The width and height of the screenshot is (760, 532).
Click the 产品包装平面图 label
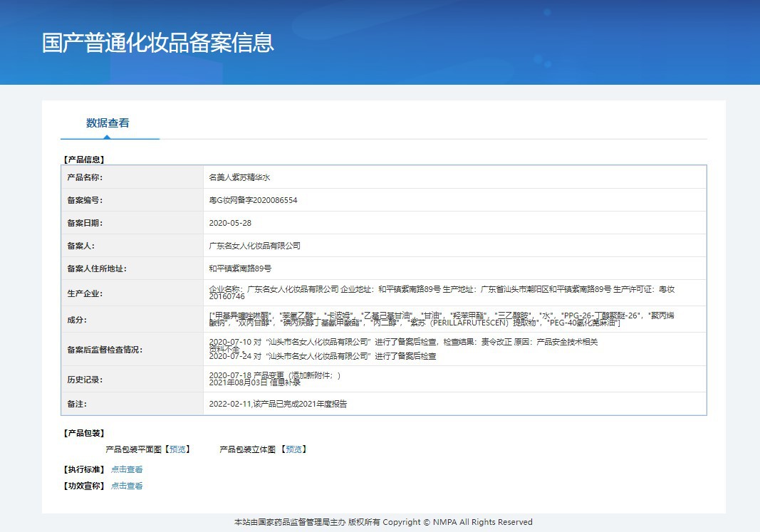pos(134,449)
